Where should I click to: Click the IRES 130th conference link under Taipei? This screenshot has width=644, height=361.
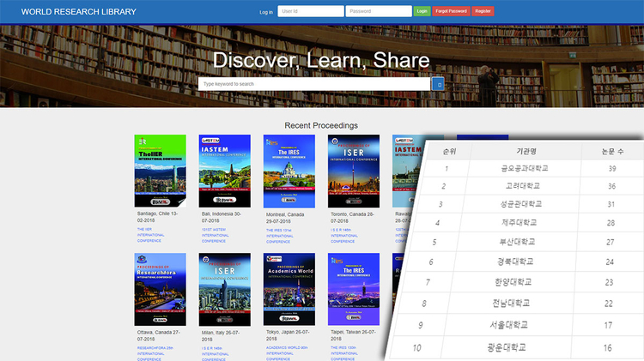[x=343, y=353]
